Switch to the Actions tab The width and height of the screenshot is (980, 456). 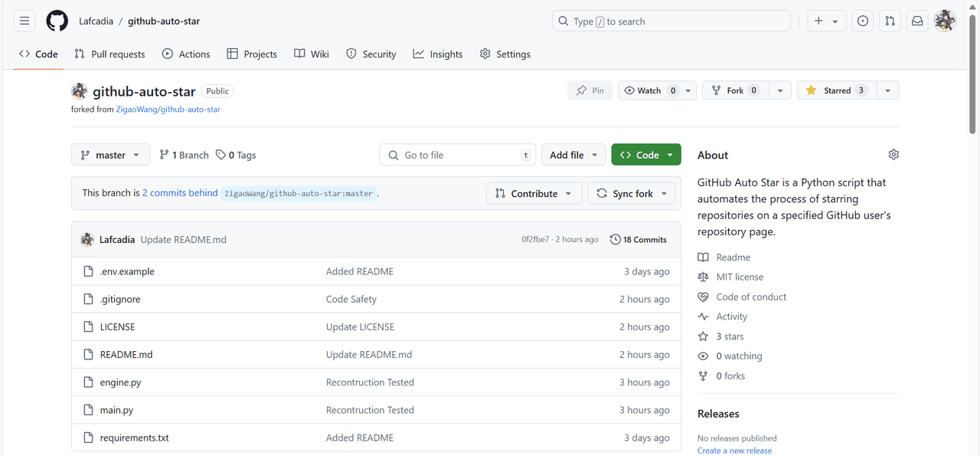click(x=186, y=54)
